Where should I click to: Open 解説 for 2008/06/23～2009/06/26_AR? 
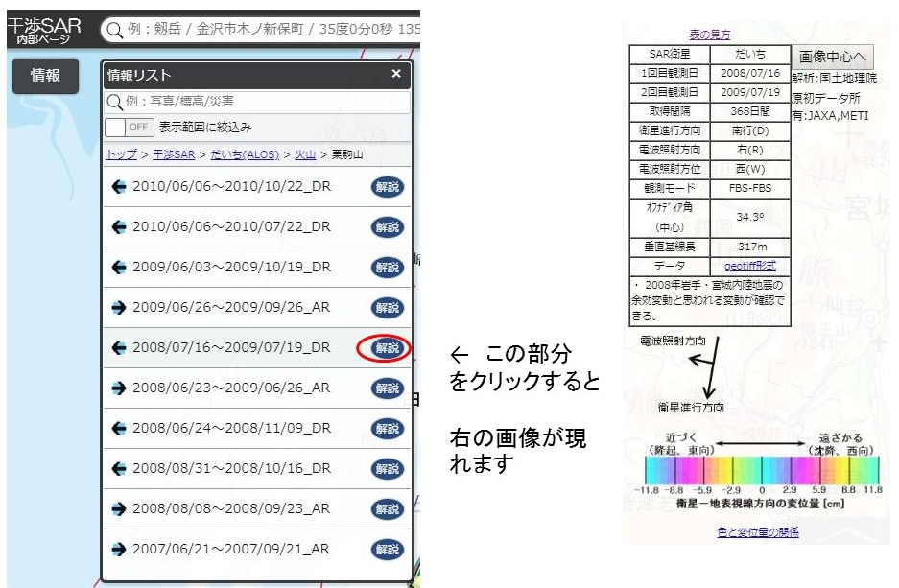(387, 388)
